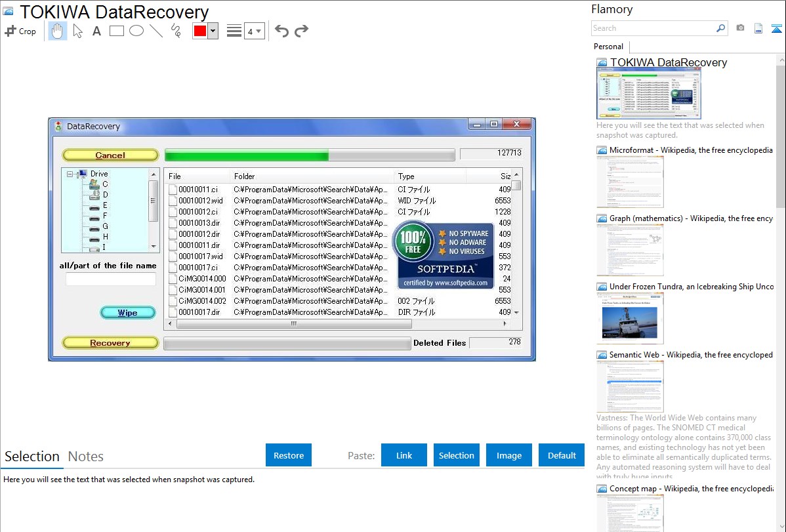This screenshot has height=532, width=786.
Task: Click the Default paste button
Action: pyautogui.click(x=562, y=455)
